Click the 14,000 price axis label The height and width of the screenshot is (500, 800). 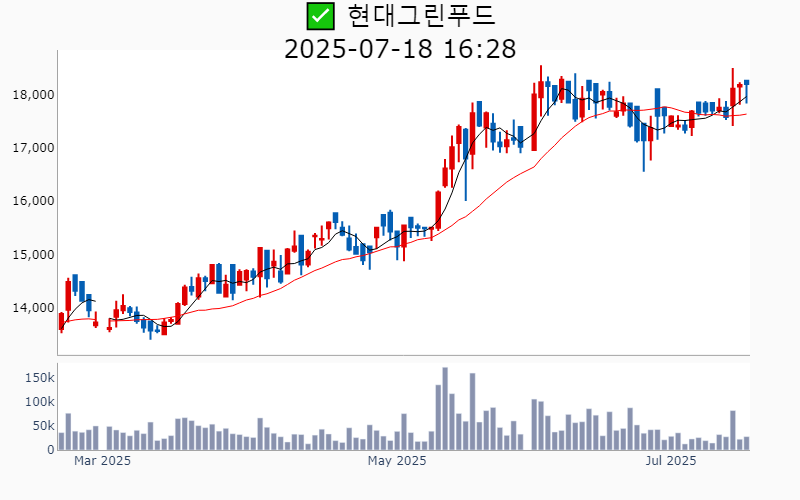pyautogui.click(x=33, y=308)
